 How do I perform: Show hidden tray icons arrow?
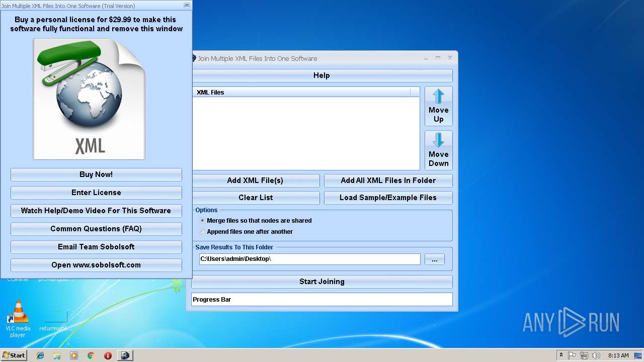tap(561, 355)
